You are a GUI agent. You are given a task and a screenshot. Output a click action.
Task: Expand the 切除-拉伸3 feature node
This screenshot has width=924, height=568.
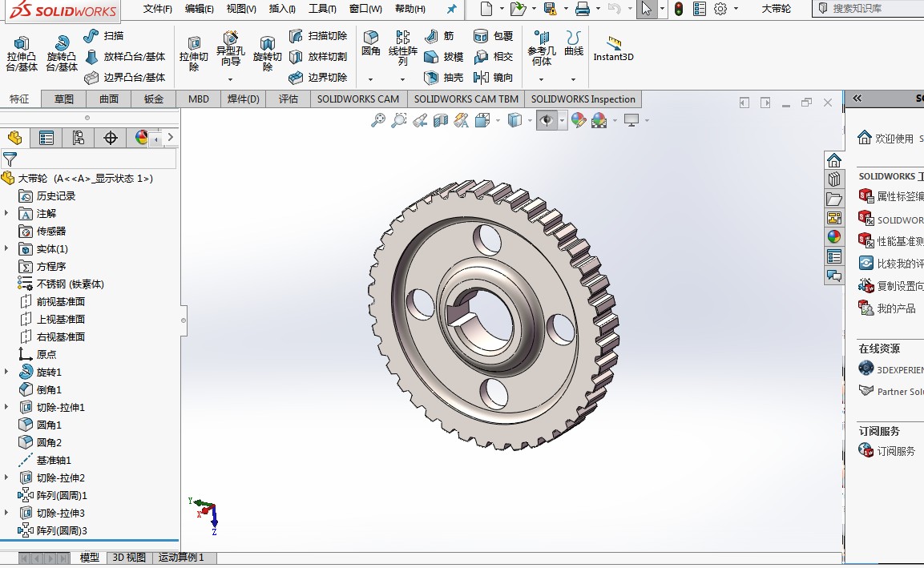pyautogui.click(x=6, y=513)
